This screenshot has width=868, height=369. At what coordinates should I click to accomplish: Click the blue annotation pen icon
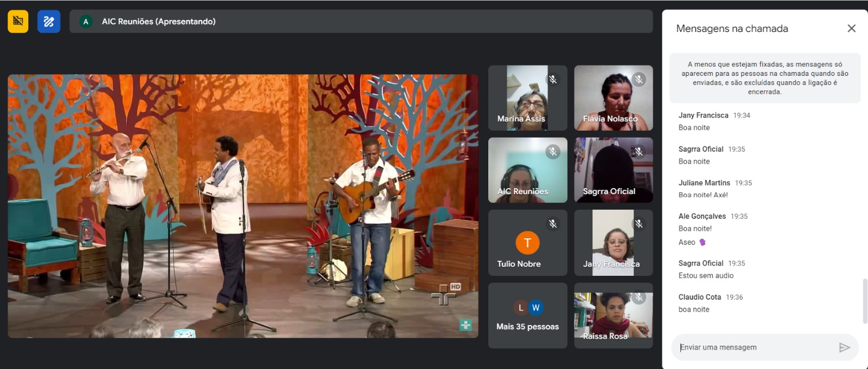coord(49,22)
